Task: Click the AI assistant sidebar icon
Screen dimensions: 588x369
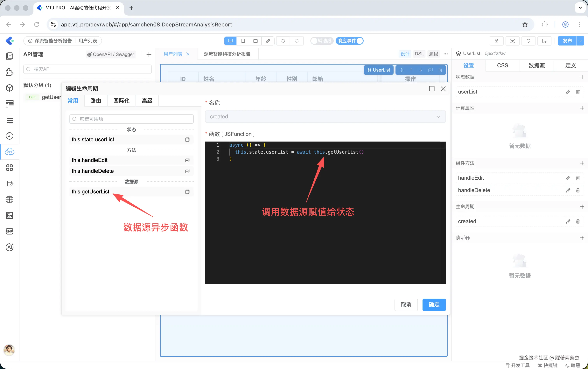Action: click(x=10, y=247)
